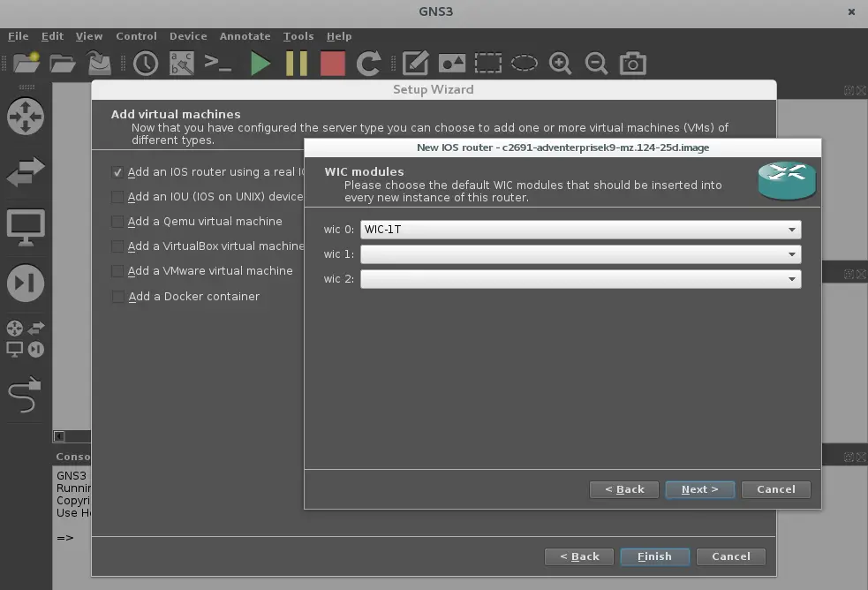Click the zoom in magnifier icon

(560, 63)
